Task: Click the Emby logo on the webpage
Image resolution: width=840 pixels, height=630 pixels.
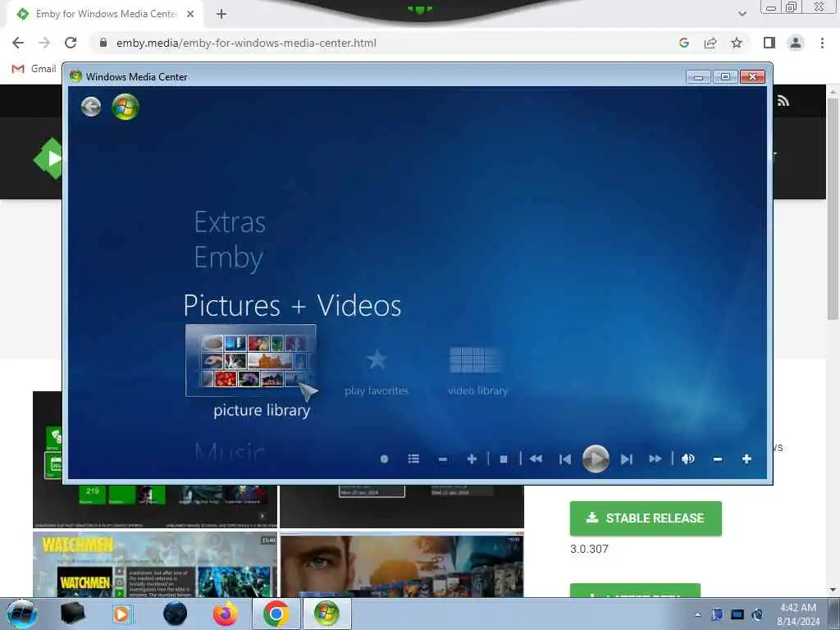Action: [x=48, y=158]
